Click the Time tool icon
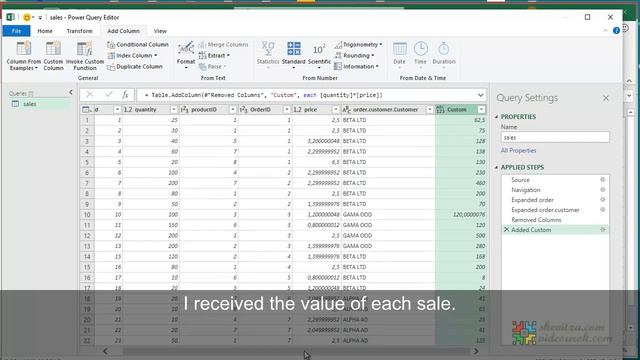Viewport: 640px width, 360px height. click(420, 49)
